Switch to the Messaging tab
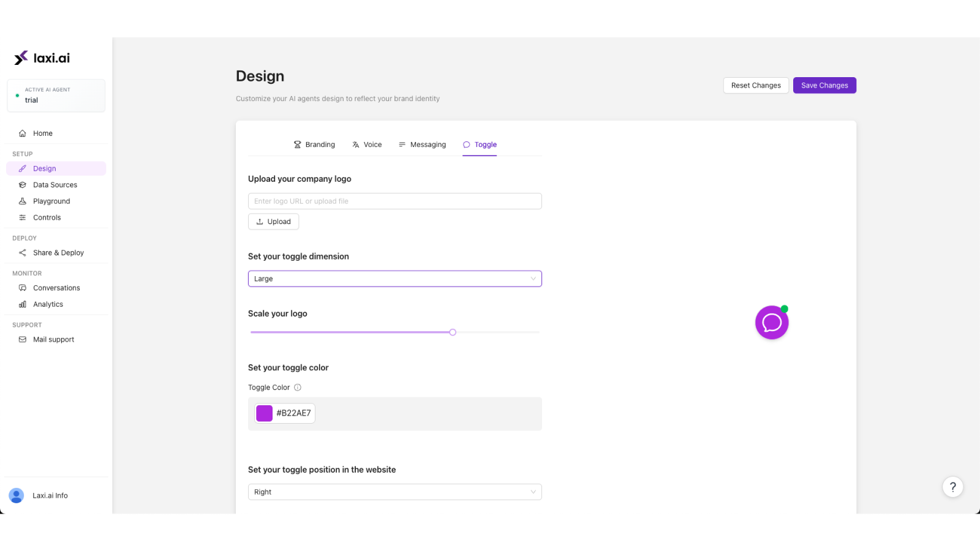The image size is (980, 551). click(422, 145)
